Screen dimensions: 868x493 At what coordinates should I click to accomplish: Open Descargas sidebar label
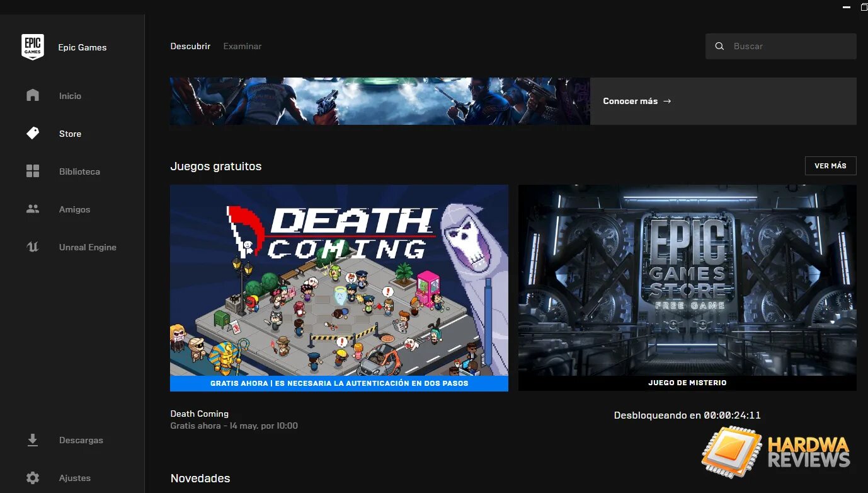81,440
